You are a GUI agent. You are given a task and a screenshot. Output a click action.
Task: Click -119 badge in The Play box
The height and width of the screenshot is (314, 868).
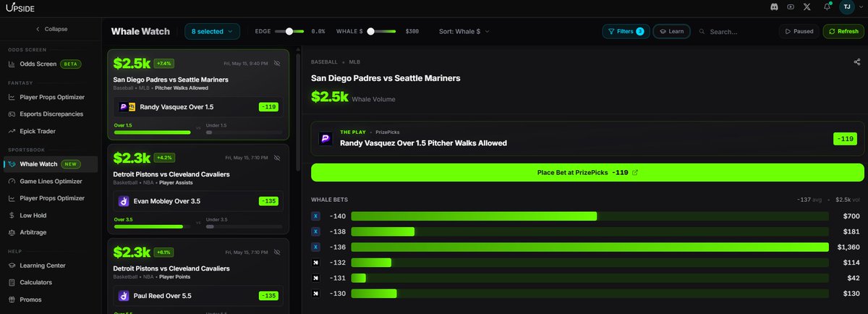click(844, 138)
